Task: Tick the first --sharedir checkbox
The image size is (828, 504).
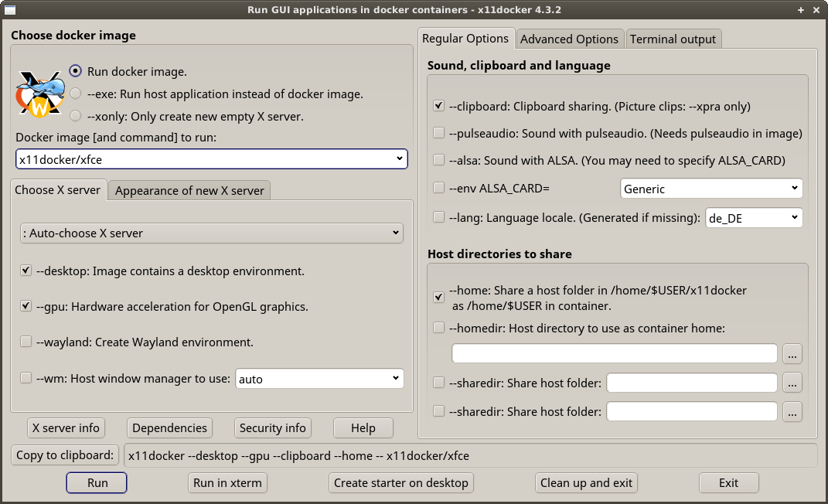Action: click(439, 382)
